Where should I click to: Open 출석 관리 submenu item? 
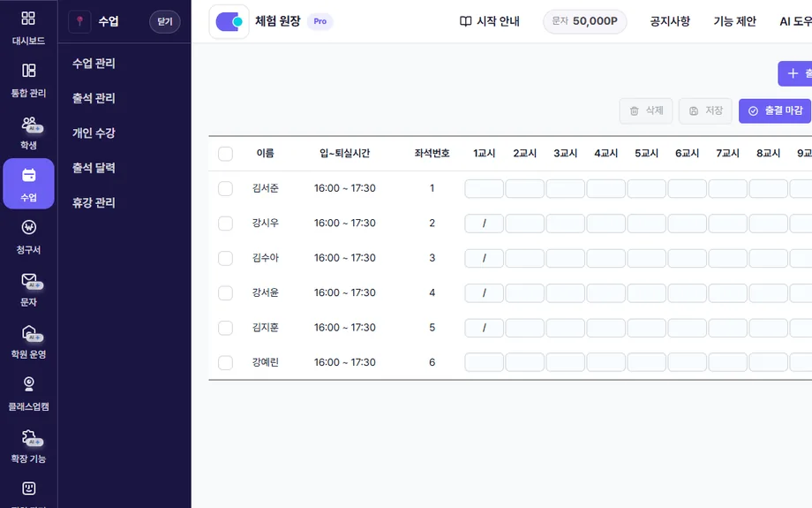94,98
